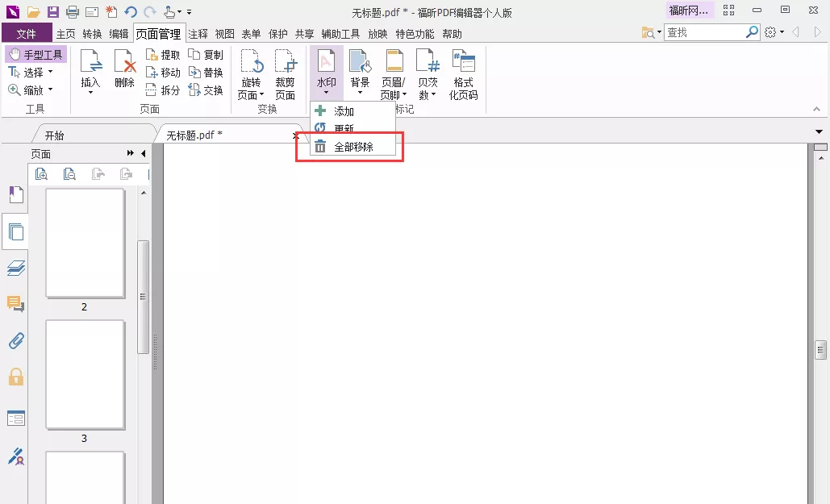Click the 查找 search input field
This screenshot has width=830, height=504.
[704, 32]
